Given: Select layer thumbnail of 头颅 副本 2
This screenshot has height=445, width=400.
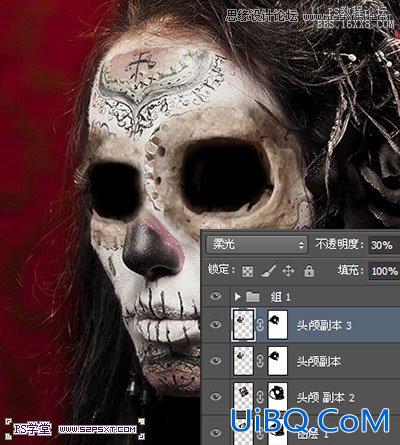Looking at the screenshot, I should (x=244, y=397).
